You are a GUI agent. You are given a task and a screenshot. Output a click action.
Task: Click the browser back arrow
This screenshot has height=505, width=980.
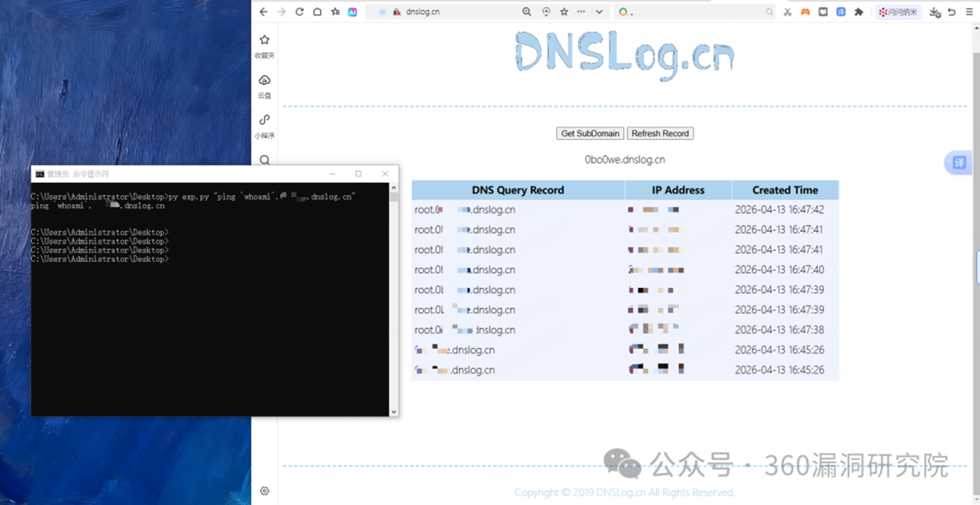[x=264, y=12]
